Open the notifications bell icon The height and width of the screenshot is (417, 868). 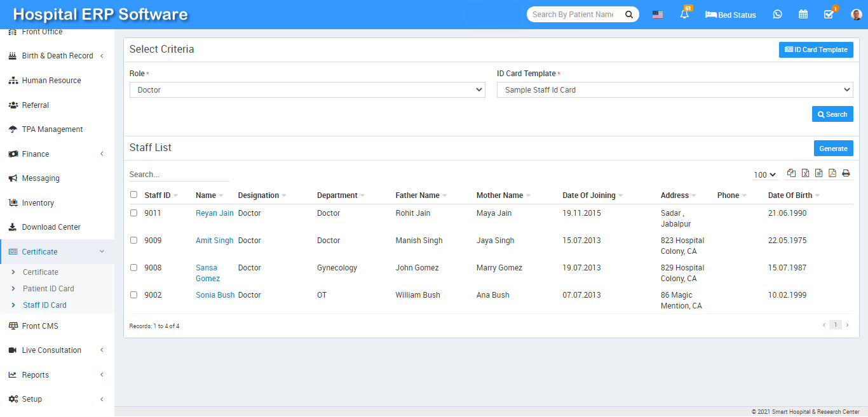pyautogui.click(x=684, y=15)
